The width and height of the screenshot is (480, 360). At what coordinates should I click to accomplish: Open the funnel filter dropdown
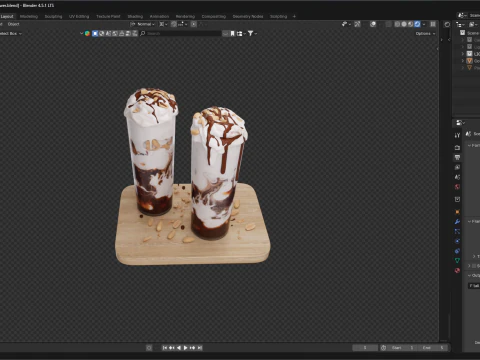point(252,33)
